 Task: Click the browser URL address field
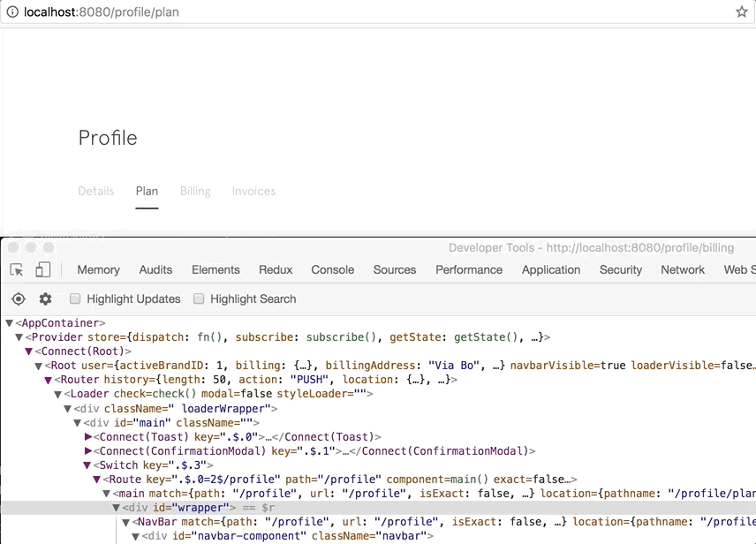pyautogui.click(x=376, y=11)
